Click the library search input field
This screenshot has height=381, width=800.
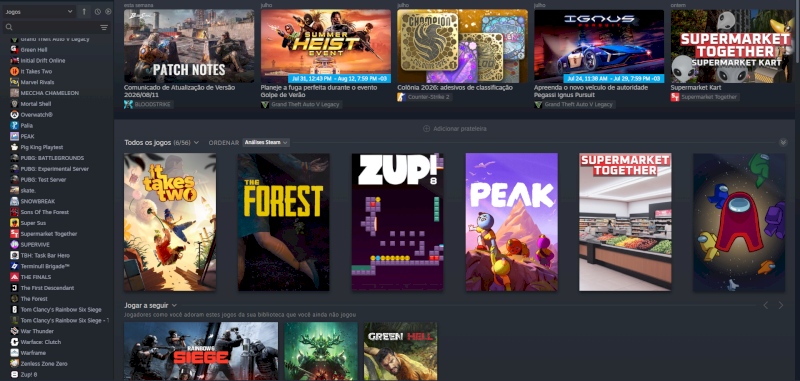(51, 27)
